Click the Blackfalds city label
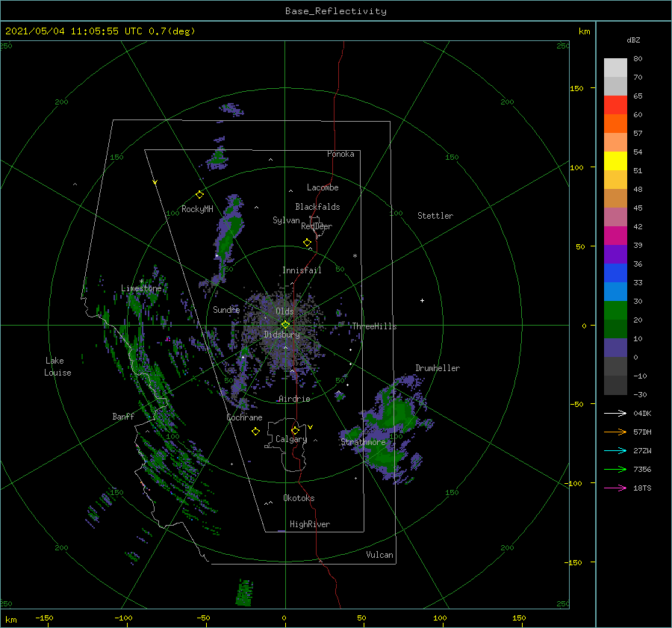672x628 pixels. [x=317, y=207]
